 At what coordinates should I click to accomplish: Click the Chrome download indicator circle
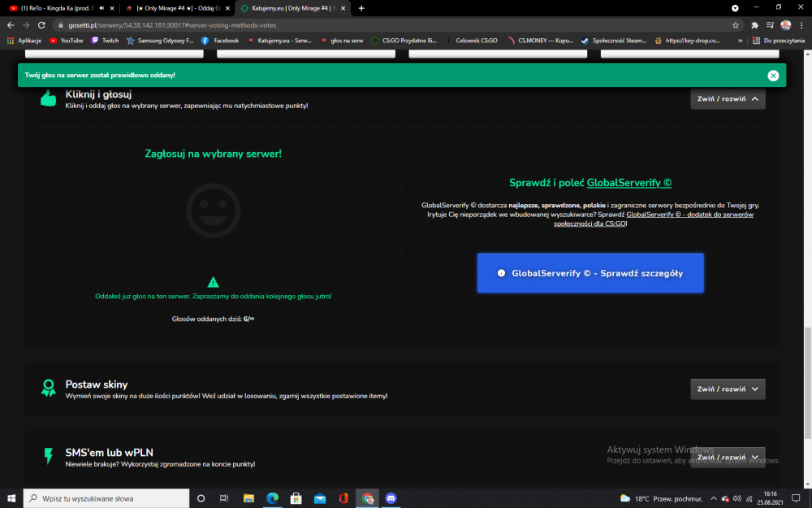tap(735, 8)
